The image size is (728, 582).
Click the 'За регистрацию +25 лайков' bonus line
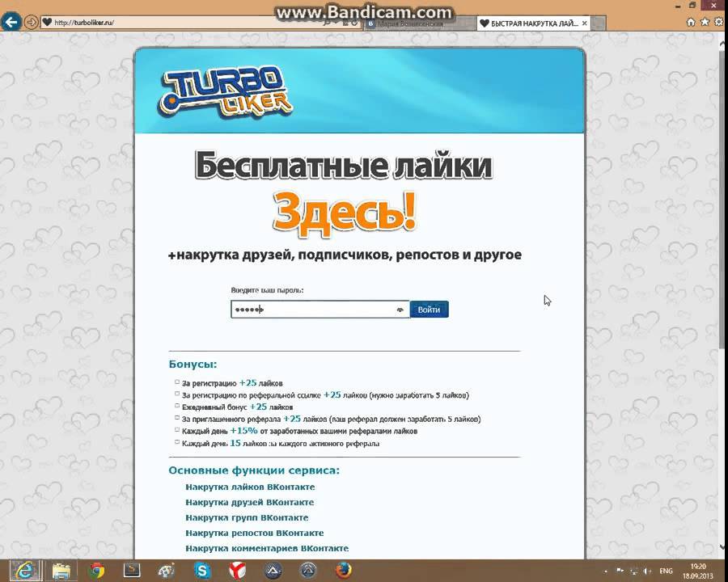pyautogui.click(x=232, y=383)
